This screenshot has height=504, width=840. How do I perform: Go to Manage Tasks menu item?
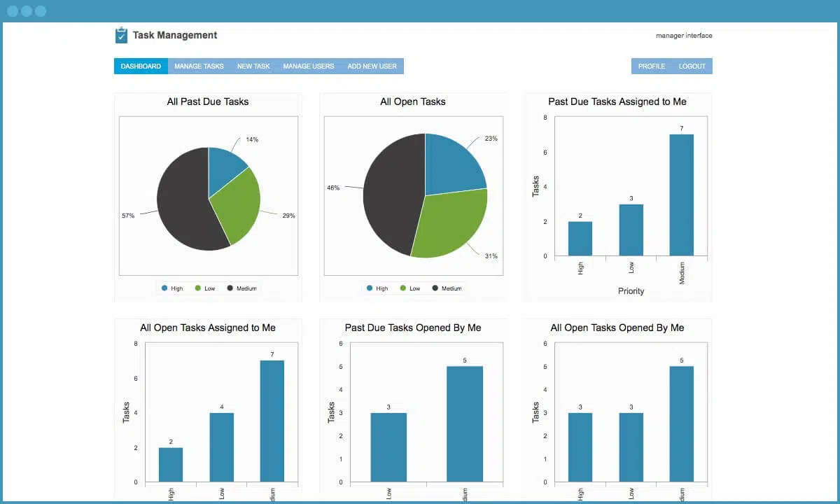[199, 66]
